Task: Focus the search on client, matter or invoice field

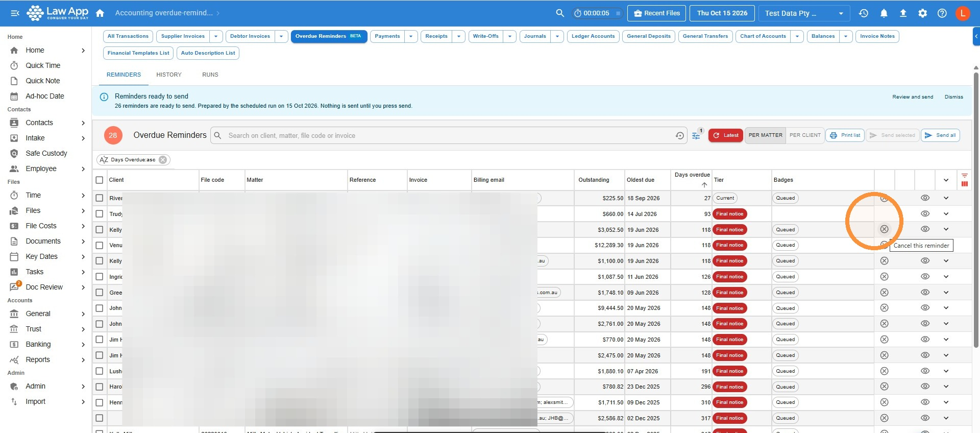Action: (x=449, y=136)
